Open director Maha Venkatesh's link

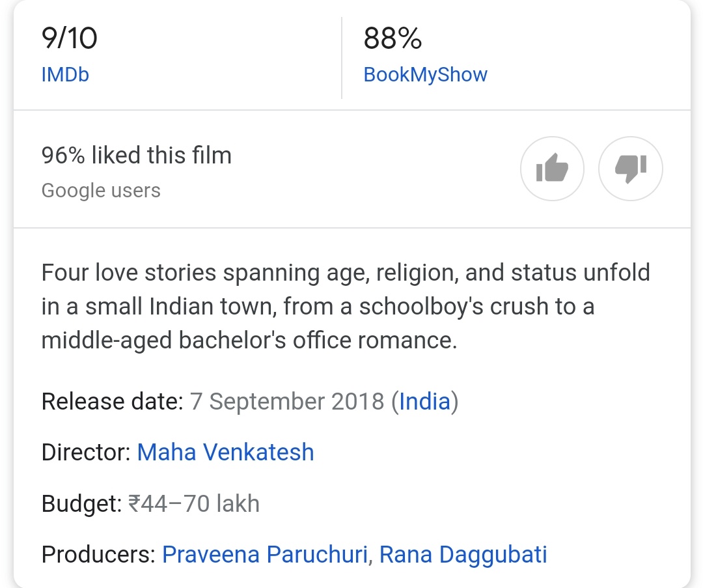pos(225,452)
